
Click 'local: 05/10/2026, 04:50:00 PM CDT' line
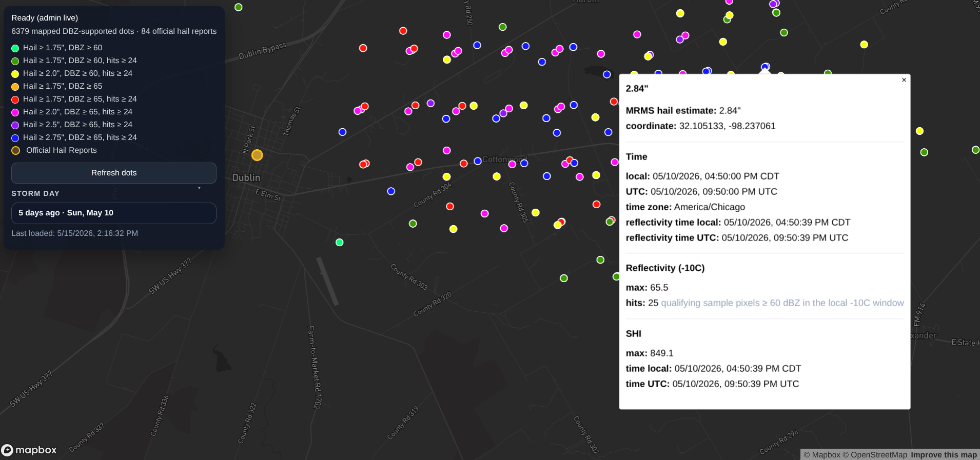(702, 176)
